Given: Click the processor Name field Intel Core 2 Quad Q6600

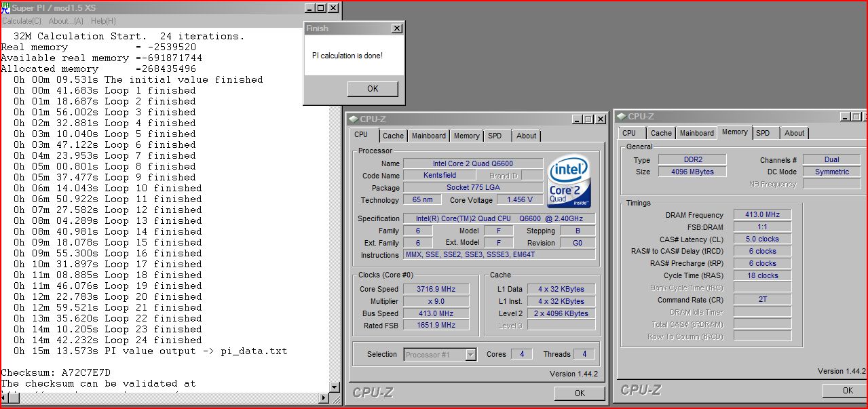Looking at the screenshot, I should [473, 163].
